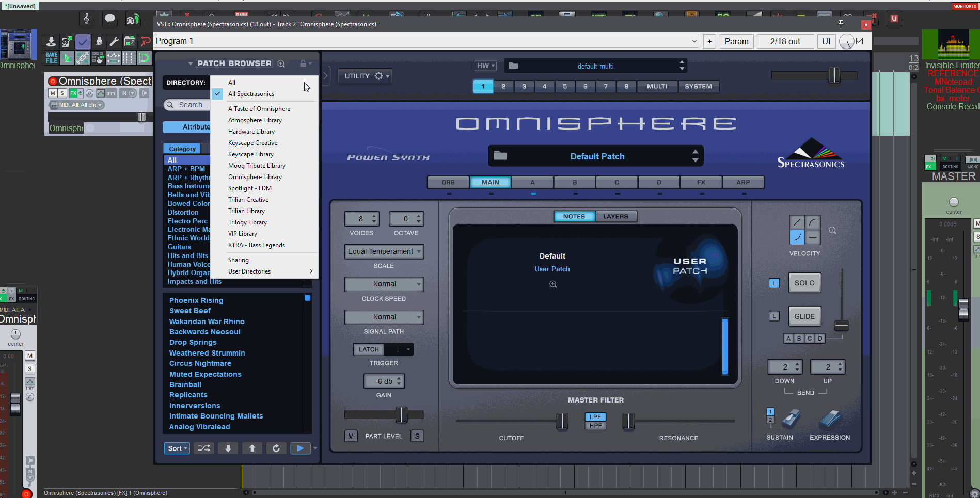Open the Gain -6 db stepper dropdown

click(x=384, y=381)
